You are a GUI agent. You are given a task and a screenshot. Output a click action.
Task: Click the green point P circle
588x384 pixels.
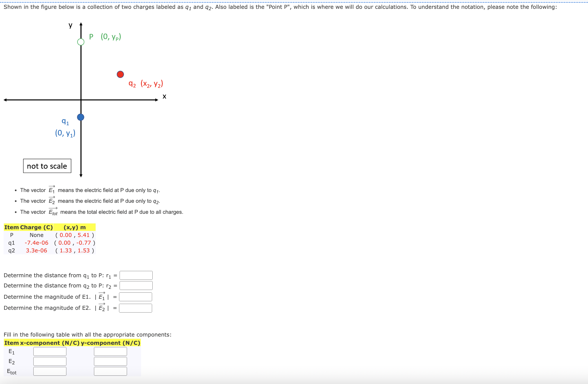coord(81,42)
